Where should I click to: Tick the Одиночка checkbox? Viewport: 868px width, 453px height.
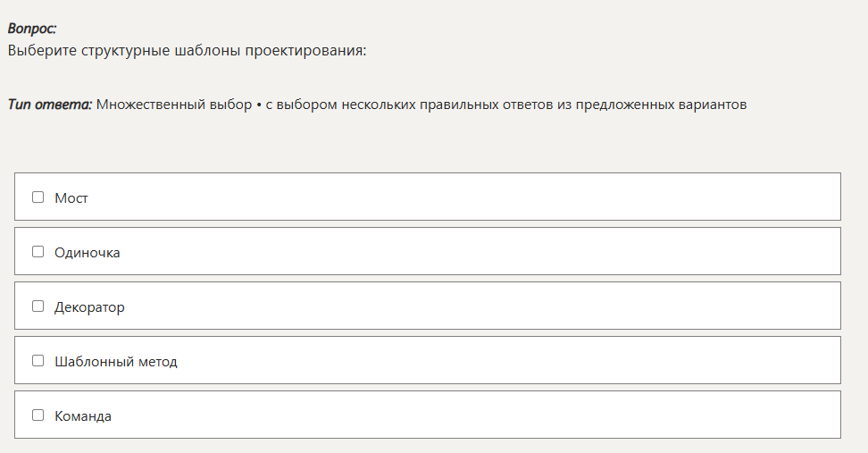38,252
